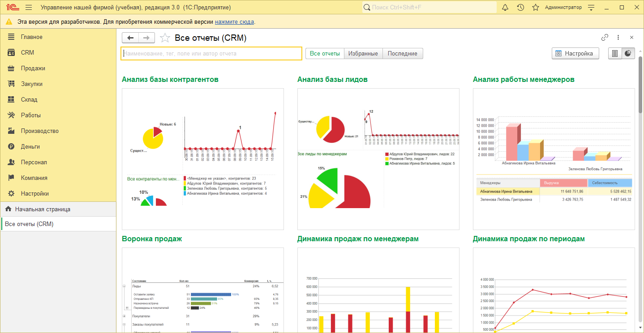Screen dimensions: 644x333
Task: Click the Настройка button
Action: click(x=575, y=53)
